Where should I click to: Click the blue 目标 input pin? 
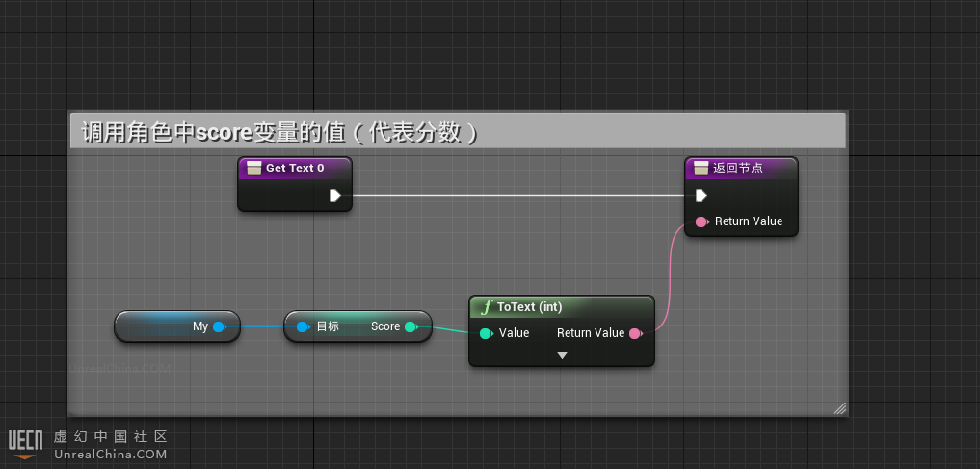(x=303, y=326)
